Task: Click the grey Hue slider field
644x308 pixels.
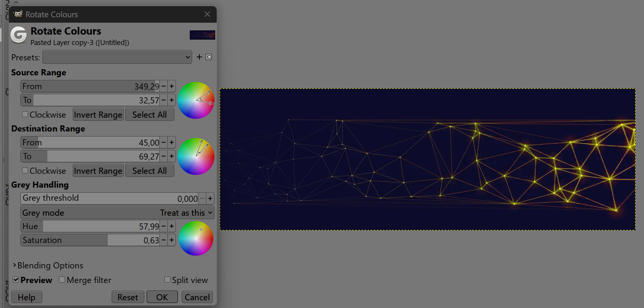Action: click(x=90, y=226)
